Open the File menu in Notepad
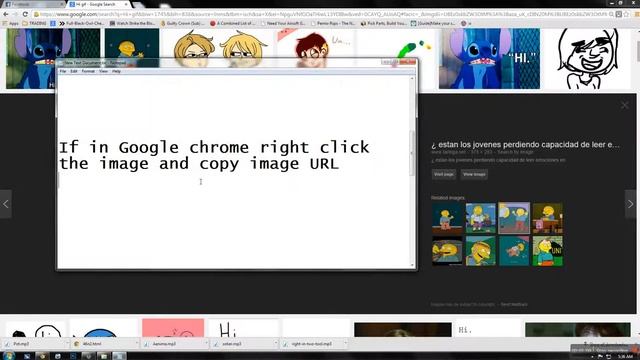Image resolution: width=640 pixels, height=360 pixels. click(63, 71)
